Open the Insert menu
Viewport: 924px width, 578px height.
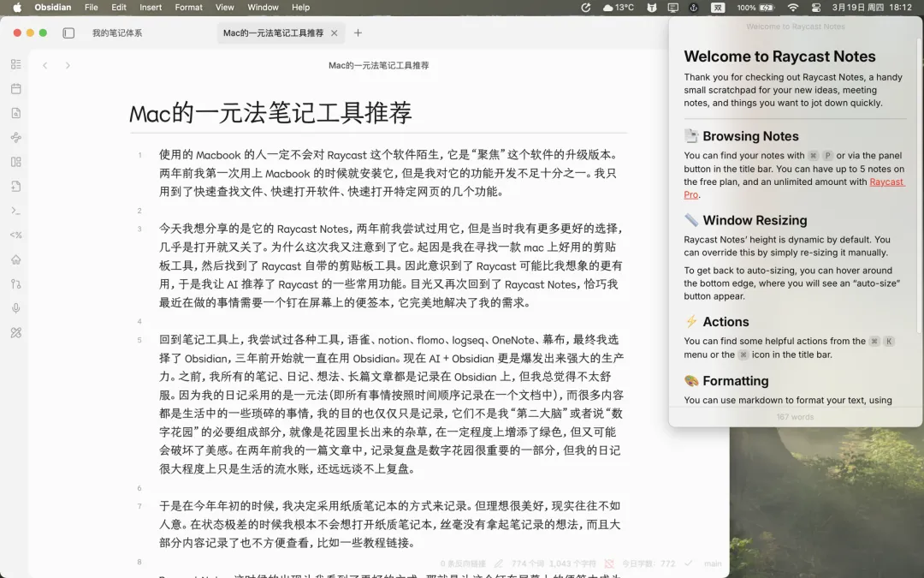[x=151, y=8]
